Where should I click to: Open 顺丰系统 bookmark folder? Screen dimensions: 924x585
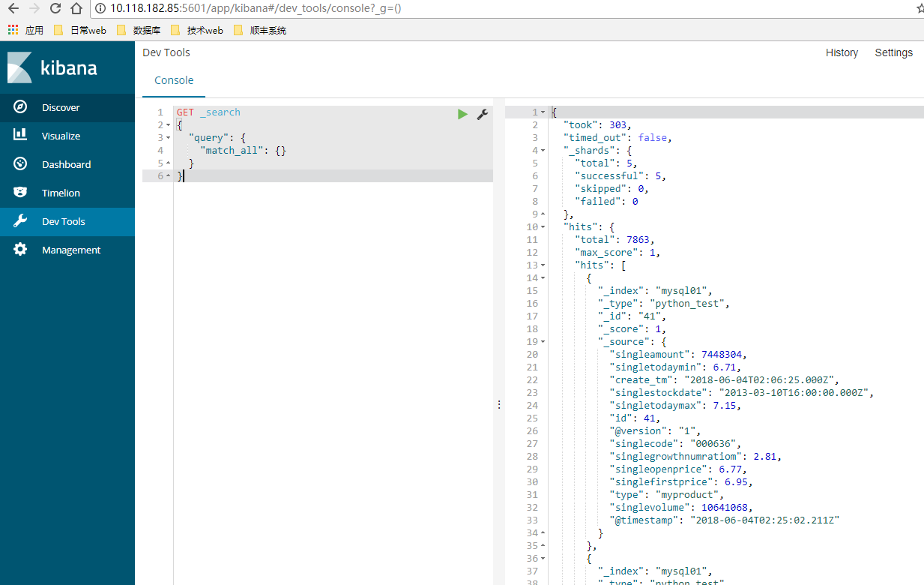(259, 31)
